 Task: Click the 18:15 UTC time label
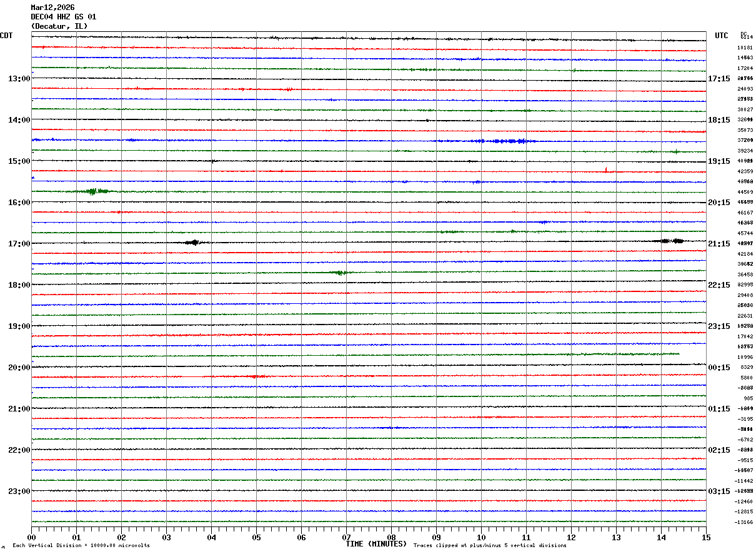coord(719,120)
